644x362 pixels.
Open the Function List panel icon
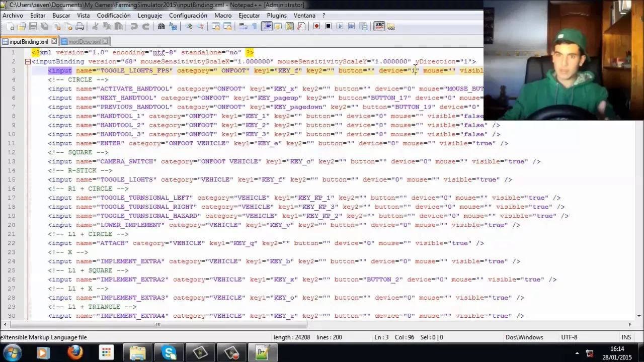click(301, 26)
